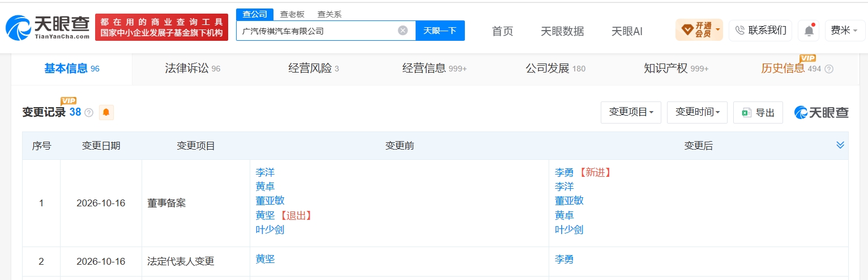Switch to the 查公司 search tab
868x280 pixels.
point(255,14)
